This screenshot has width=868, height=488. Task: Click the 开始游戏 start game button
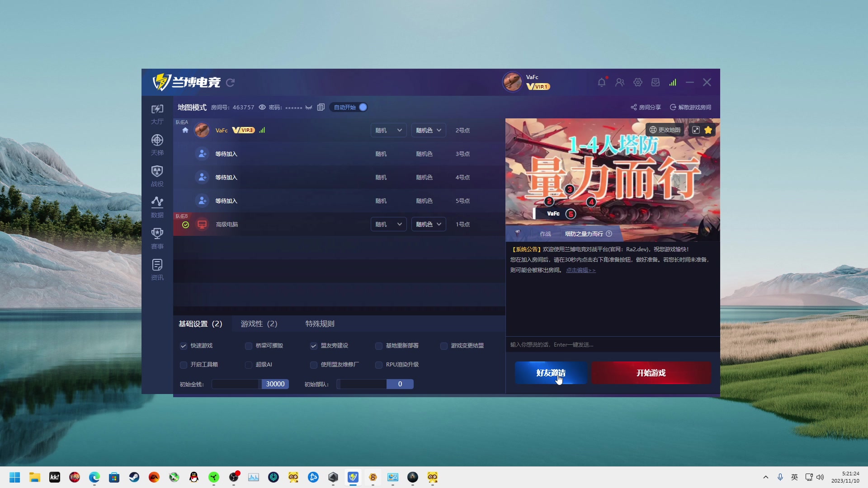point(651,373)
